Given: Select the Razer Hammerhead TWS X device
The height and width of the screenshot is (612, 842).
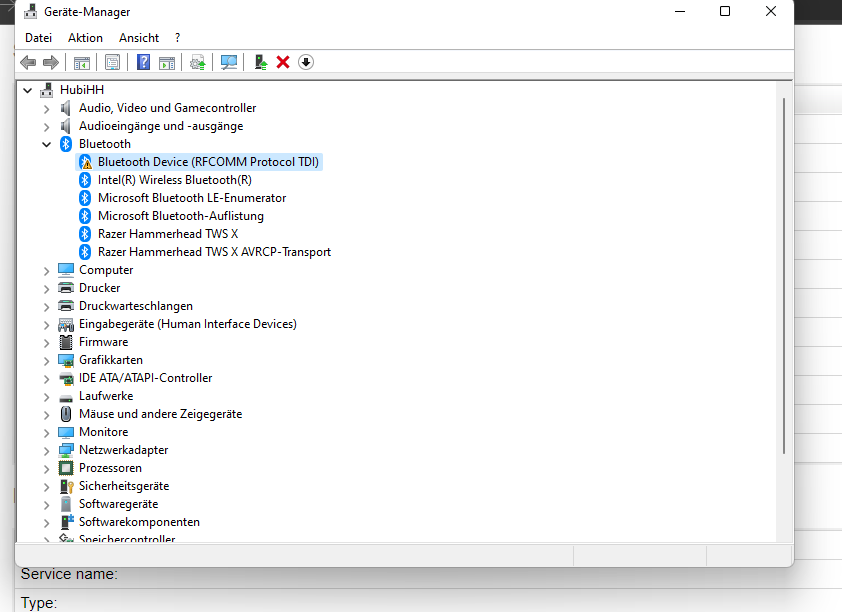Looking at the screenshot, I should (168, 234).
